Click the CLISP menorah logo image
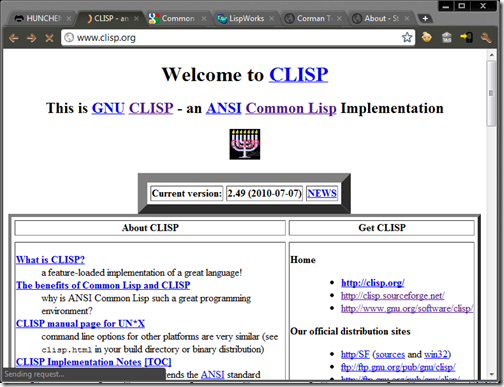Screen dimensions: 504x387 pos(245,144)
